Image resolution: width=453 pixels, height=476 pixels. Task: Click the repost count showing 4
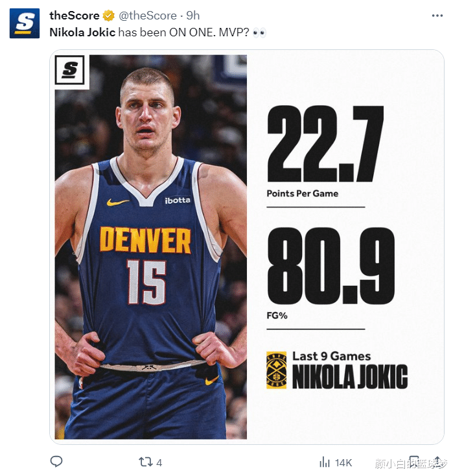pyautogui.click(x=159, y=462)
